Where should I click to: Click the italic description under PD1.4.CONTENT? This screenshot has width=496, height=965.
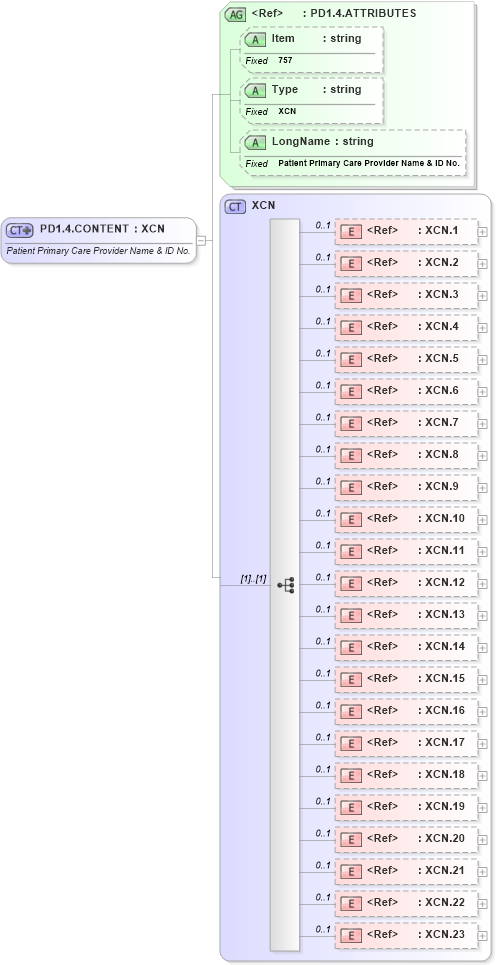click(98, 251)
